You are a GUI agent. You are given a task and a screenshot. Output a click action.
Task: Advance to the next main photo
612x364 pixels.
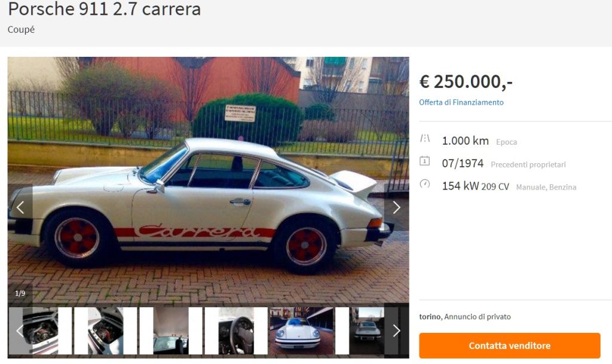[x=397, y=207]
